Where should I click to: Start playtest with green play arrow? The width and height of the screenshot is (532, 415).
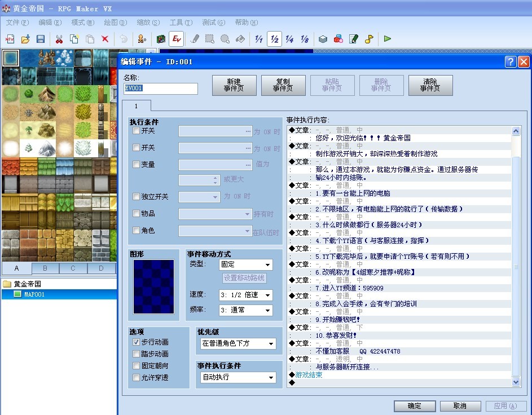[x=387, y=39]
